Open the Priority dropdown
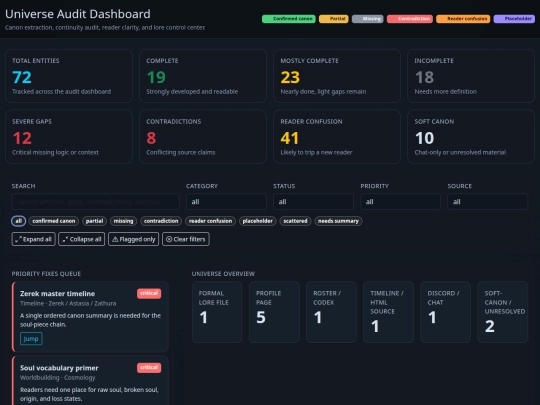540x405 pixels. click(401, 201)
